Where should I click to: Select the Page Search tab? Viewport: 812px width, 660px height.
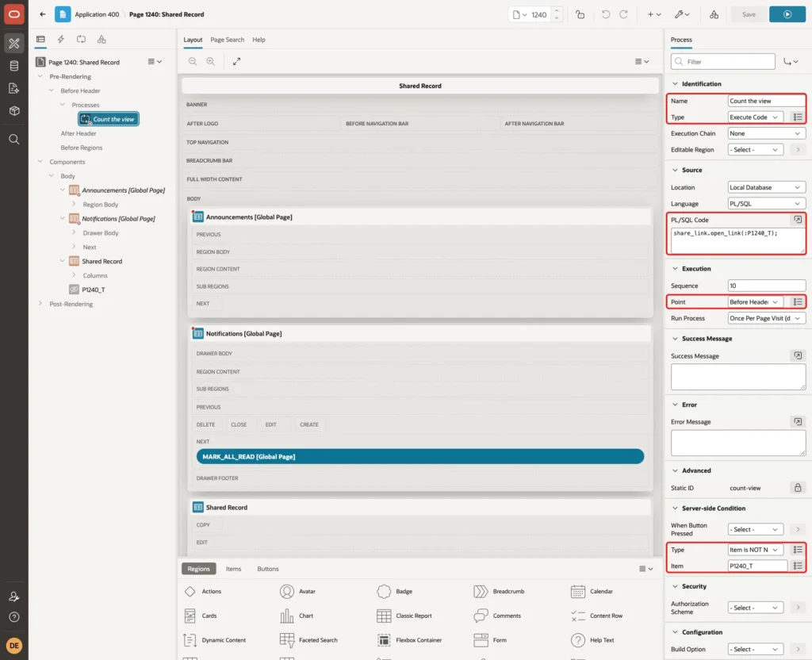(227, 40)
